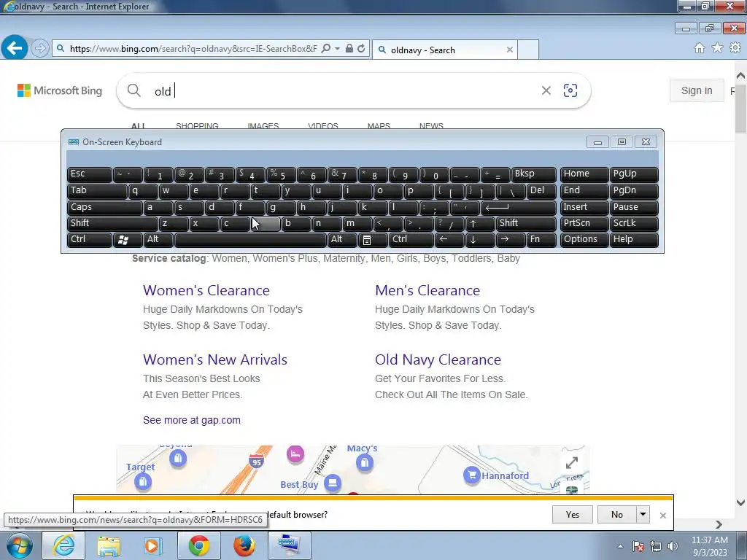Open the Old Navy Clearance link

[438, 359]
